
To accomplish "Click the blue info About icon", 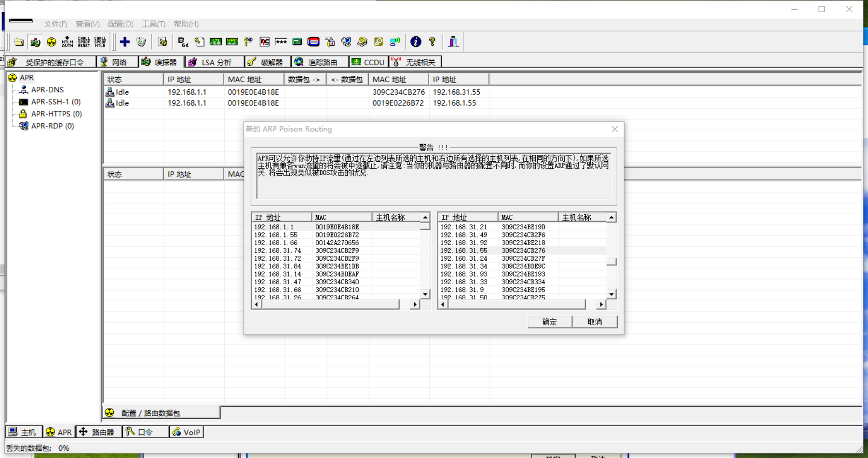I will point(416,42).
